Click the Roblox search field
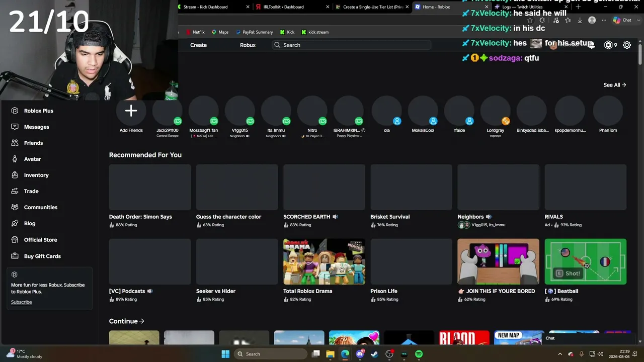644x362 pixels. pos(352,45)
